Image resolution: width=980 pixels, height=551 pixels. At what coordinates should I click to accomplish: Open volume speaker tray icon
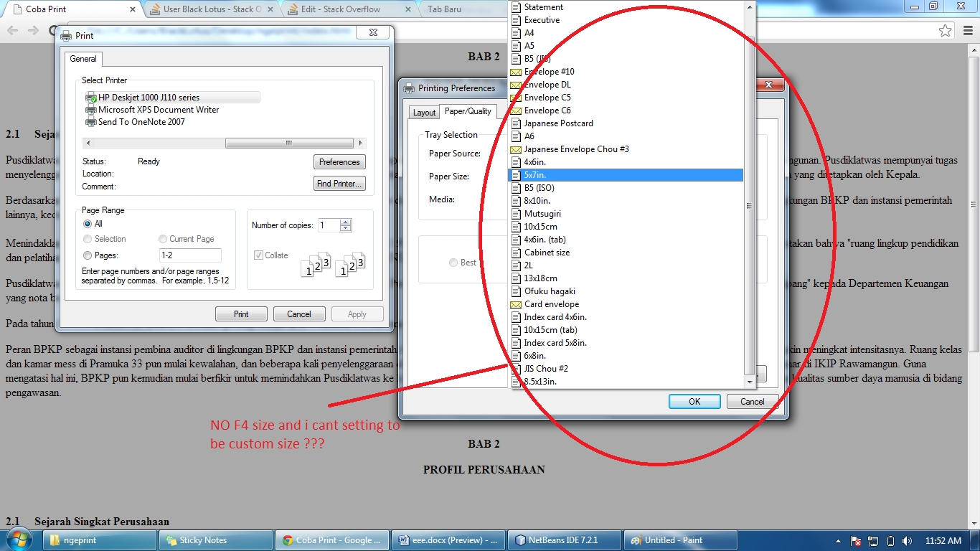point(908,541)
